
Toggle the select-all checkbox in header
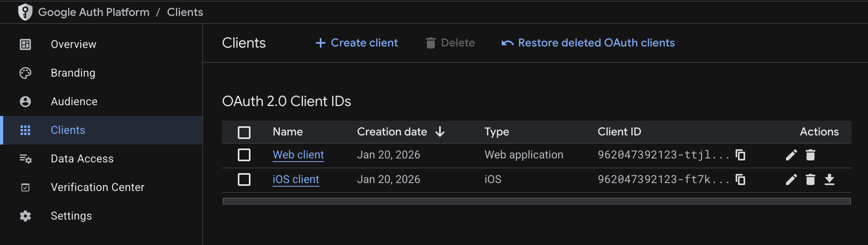click(244, 132)
